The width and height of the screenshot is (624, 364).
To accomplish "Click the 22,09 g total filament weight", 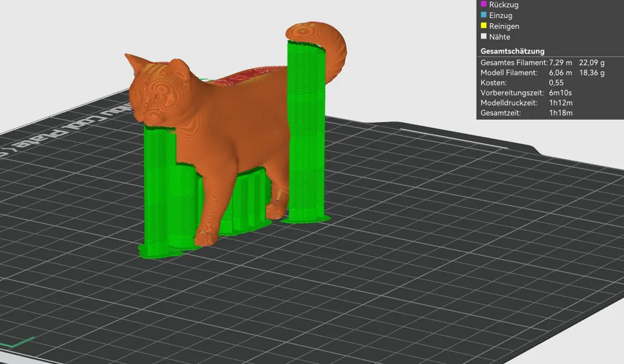I will pyautogui.click(x=592, y=63).
